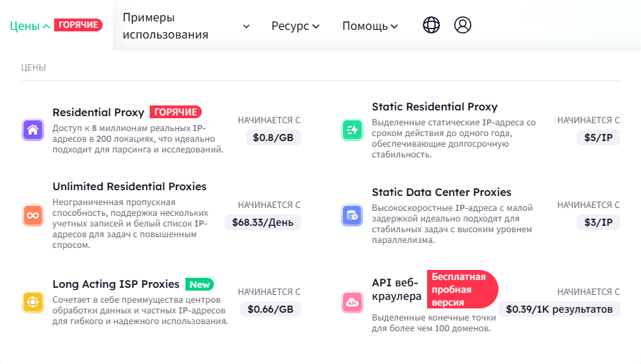The width and height of the screenshot is (641, 364).
Task: Open the Residential Proxy title link
Action: [x=98, y=113]
